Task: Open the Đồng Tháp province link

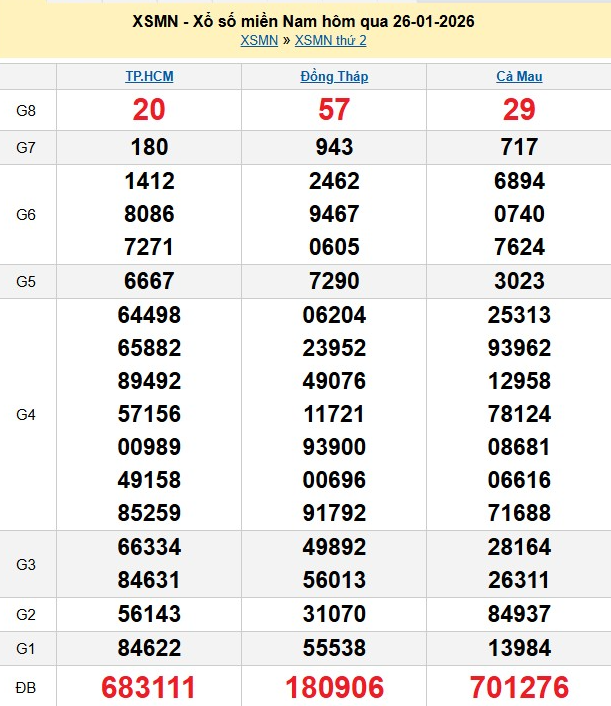Action: click(334, 77)
